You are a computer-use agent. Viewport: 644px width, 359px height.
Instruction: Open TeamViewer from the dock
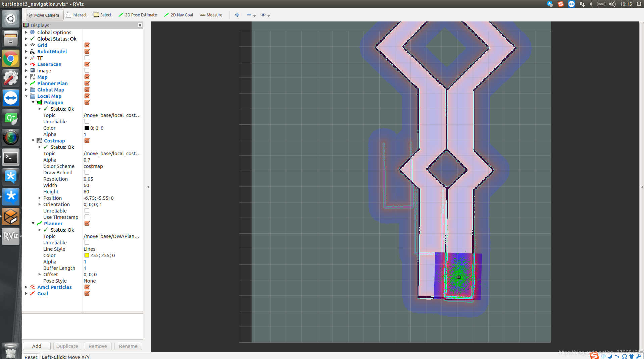click(11, 98)
